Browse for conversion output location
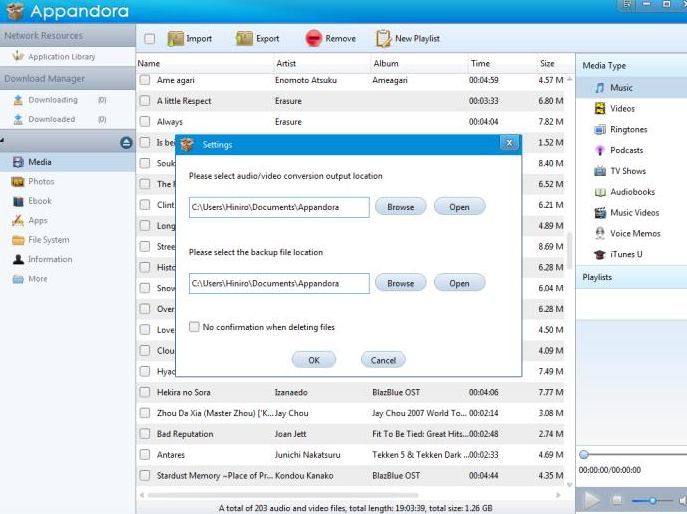This screenshot has height=514, width=687. tap(400, 207)
